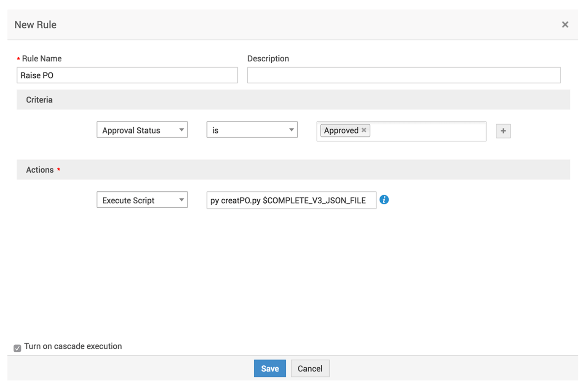Click the New Rule dialog title
The height and width of the screenshot is (391, 588).
(x=35, y=25)
